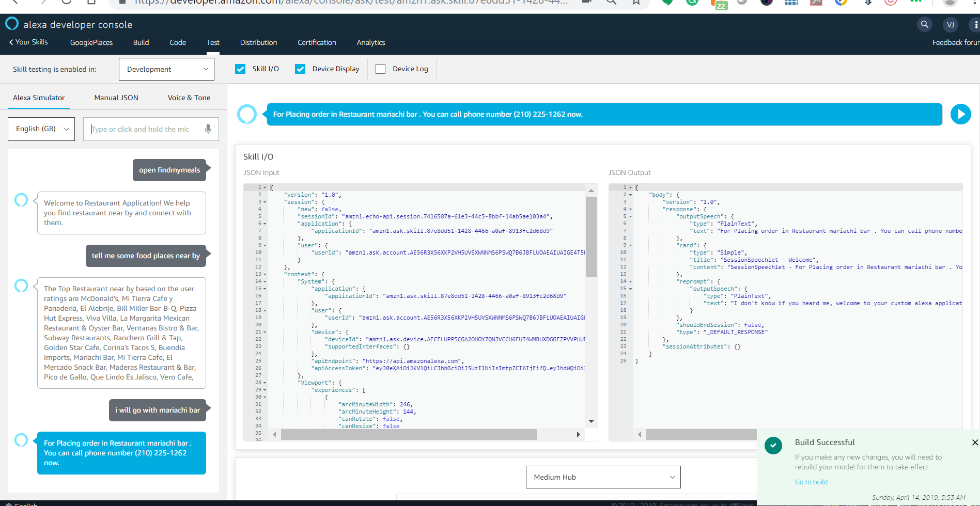Collapse line 2 "body" in JSON Output
This screenshot has height=506, width=980.
[630, 195]
